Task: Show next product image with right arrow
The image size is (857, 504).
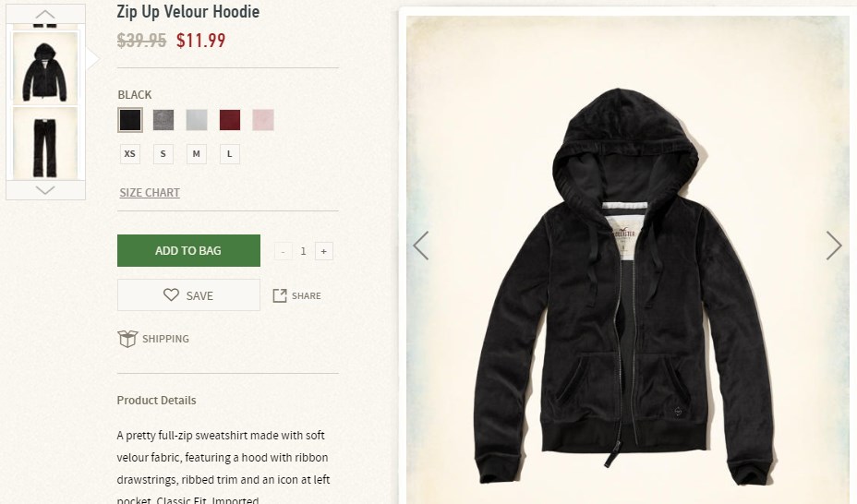Action: click(834, 246)
